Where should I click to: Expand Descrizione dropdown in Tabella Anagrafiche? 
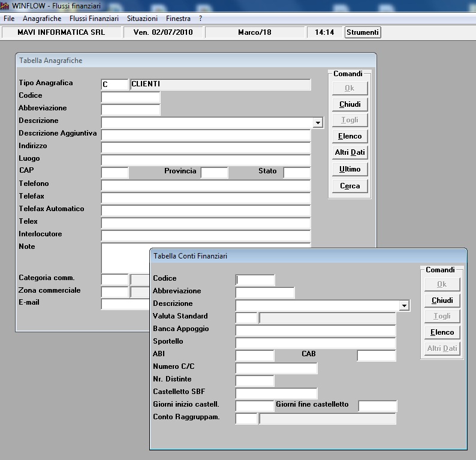[x=318, y=123]
